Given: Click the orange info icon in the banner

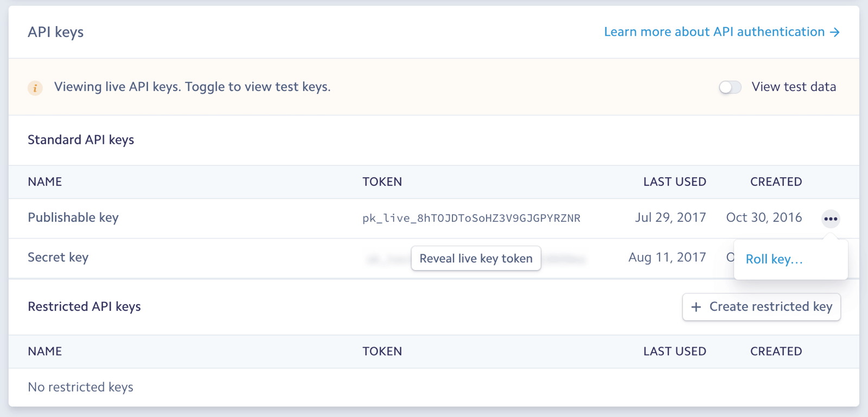Looking at the screenshot, I should pos(35,87).
